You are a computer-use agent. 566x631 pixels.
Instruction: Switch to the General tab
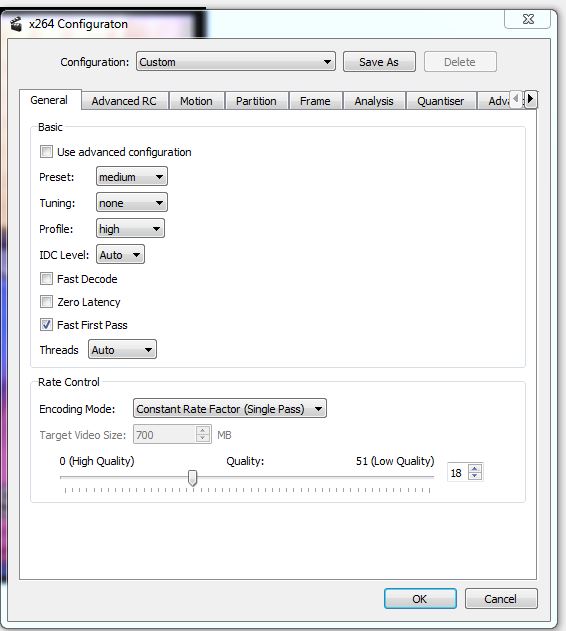point(49,100)
